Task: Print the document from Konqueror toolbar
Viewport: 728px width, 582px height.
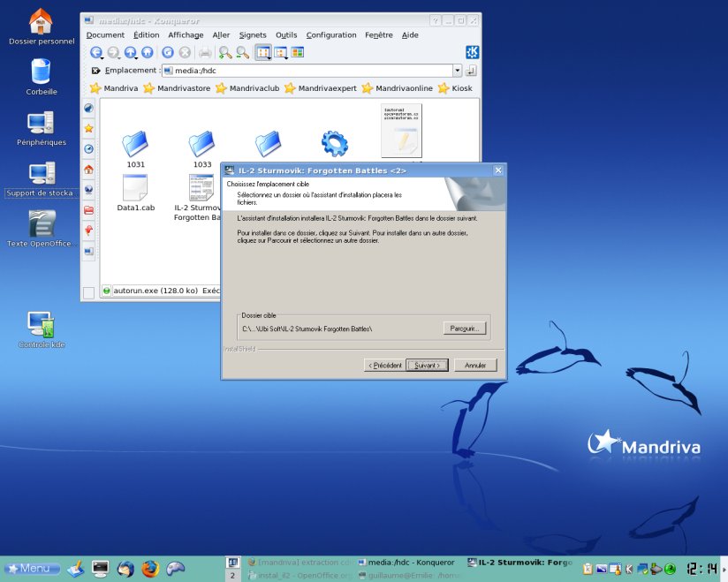Action: coord(205,52)
